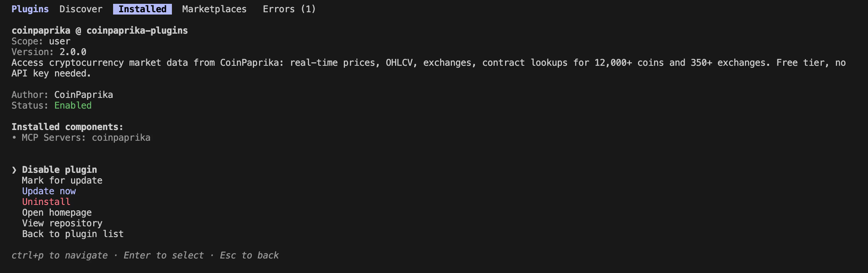
Task: Click the version number 2.0.0
Action: pyautogui.click(x=73, y=52)
